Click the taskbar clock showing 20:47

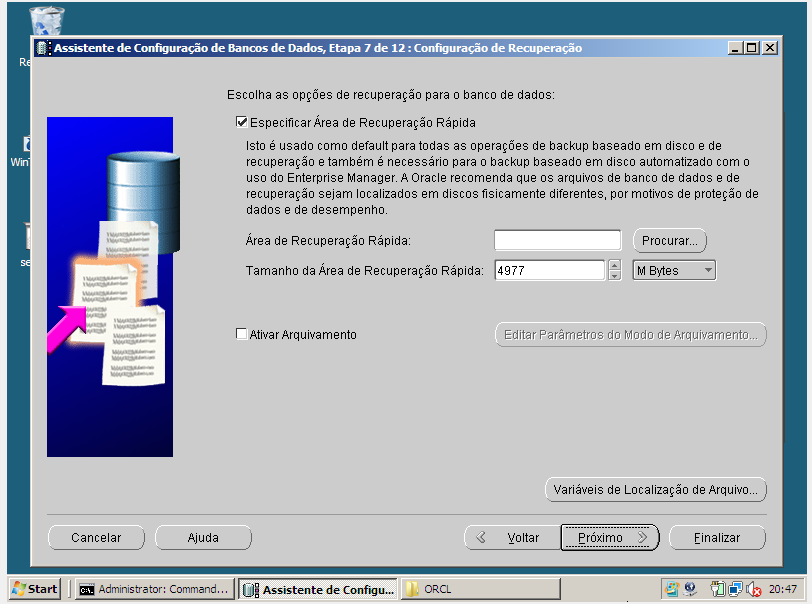click(x=782, y=589)
